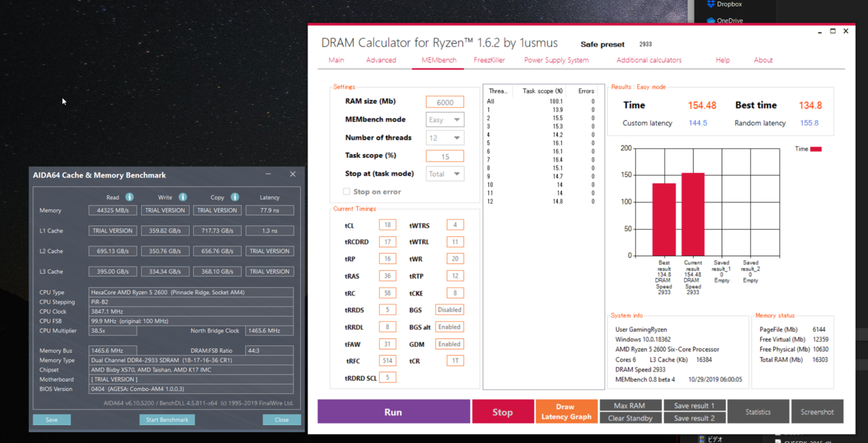Click the Memory Read value 44325 MB/s
This screenshot has height=443, width=868.
coord(112,210)
